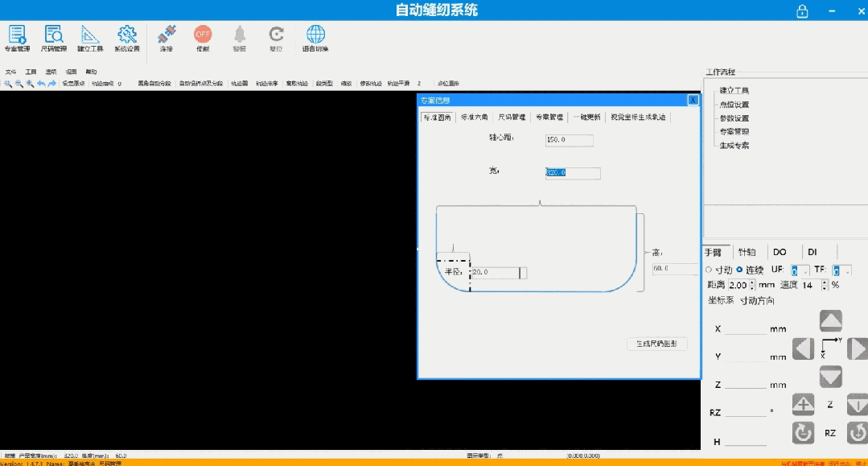Screen dimensions: 868x466
Task: Click 点位重排 toolbar button
Action: (x=448, y=84)
